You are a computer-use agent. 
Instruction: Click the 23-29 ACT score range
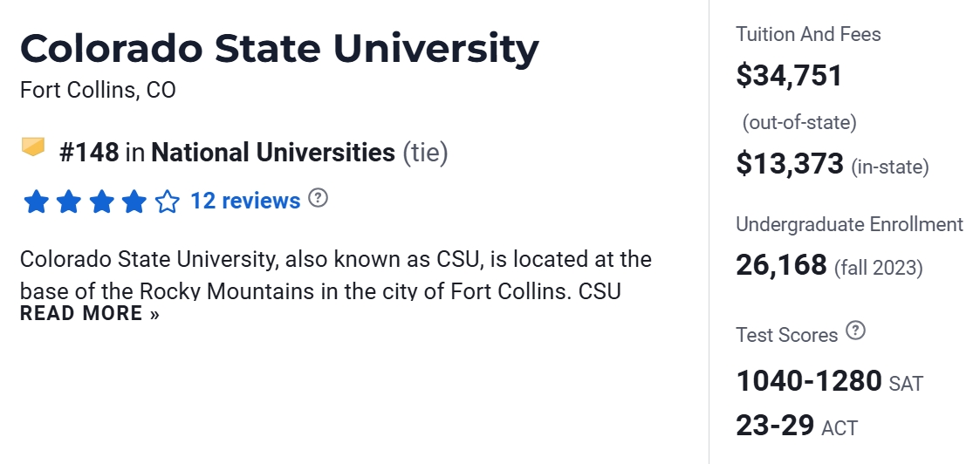[x=774, y=426]
